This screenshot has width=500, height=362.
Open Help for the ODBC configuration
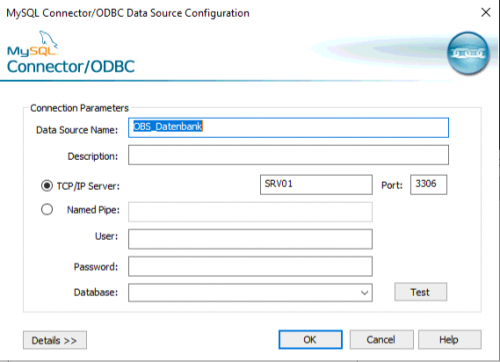click(450, 340)
